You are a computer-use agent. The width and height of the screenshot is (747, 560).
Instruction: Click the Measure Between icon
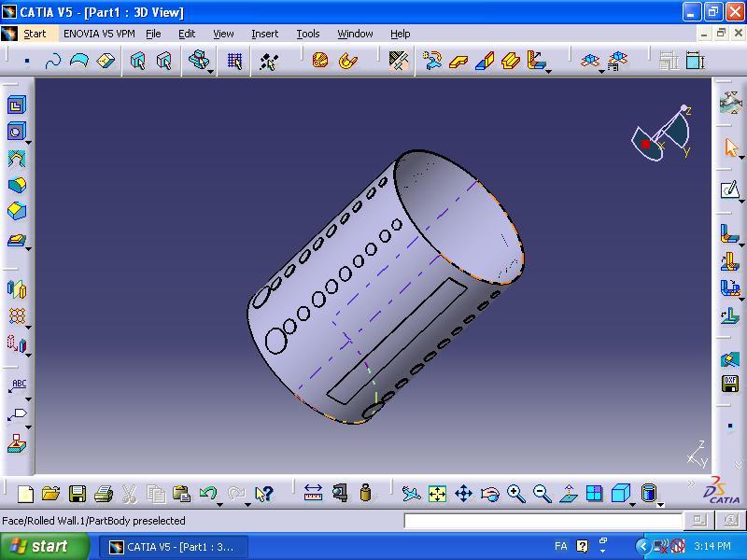313,494
